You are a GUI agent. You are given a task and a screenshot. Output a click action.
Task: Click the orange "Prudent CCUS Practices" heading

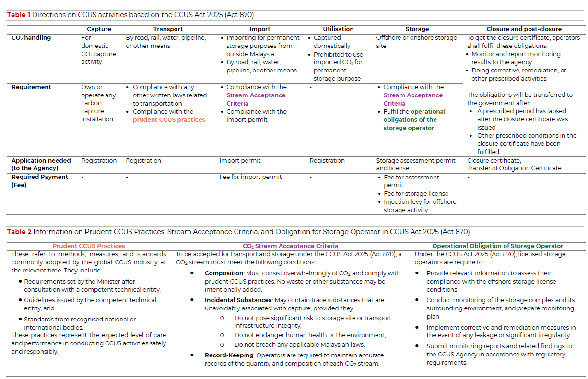[x=89, y=246]
